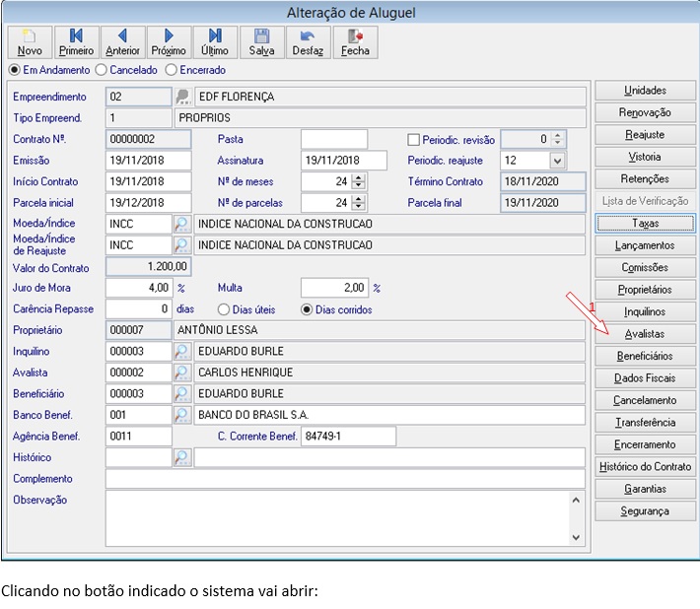Viewport: 700px width, 609px height.
Task: Select the Cancelado radio option
Action: pos(102,70)
